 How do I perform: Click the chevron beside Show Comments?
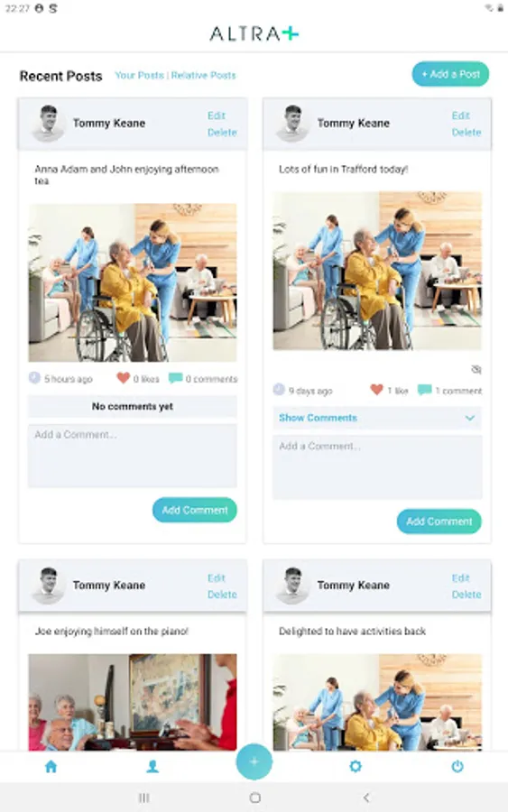pyautogui.click(x=470, y=418)
